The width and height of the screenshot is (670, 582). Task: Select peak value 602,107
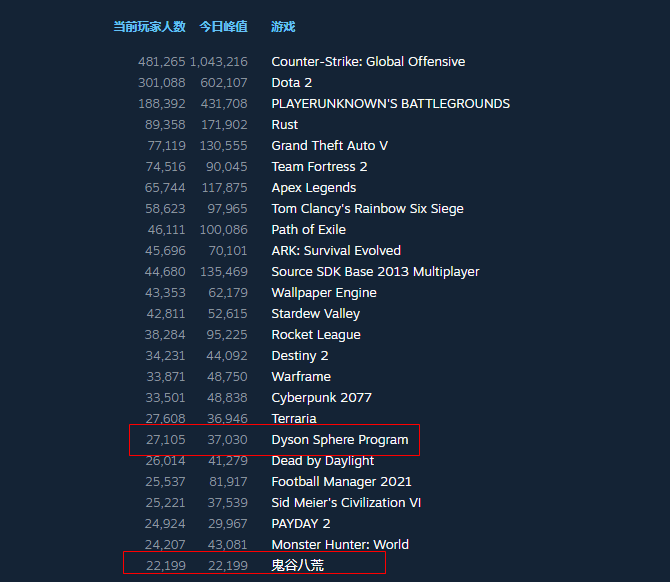(x=223, y=82)
